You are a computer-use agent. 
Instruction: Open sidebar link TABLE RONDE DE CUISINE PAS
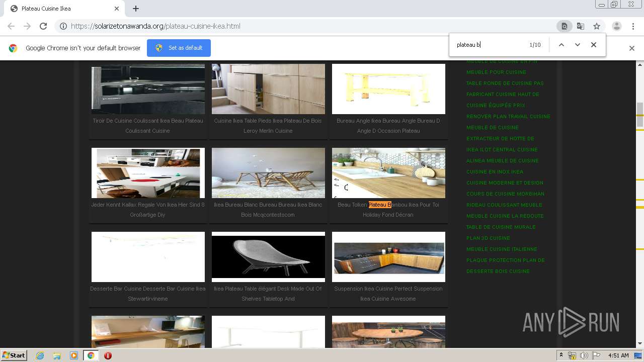[x=505, y=83]
